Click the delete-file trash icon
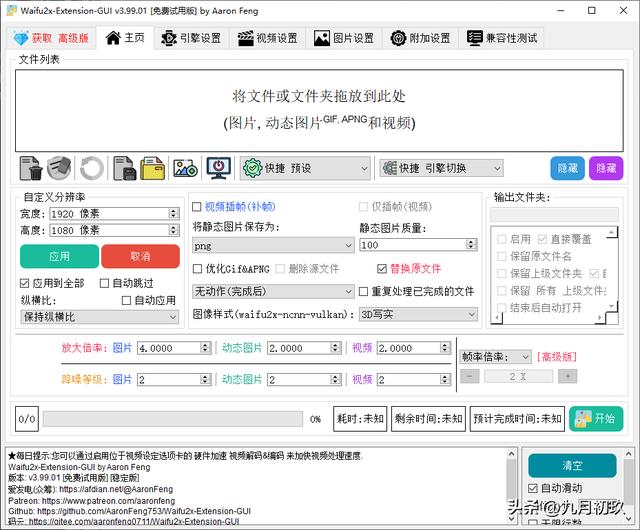Screen dimensions: 640x530 pyautogui.click(x=31, y=168)
